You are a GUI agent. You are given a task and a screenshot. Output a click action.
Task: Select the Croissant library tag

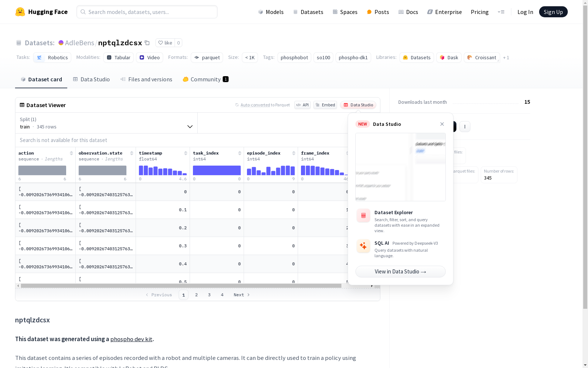(x=482, y=57)
